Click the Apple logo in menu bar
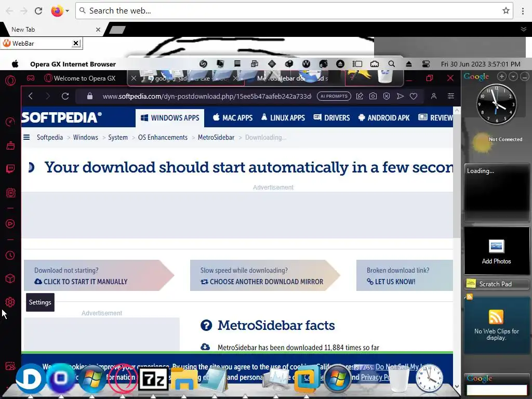 coord(15,64)
